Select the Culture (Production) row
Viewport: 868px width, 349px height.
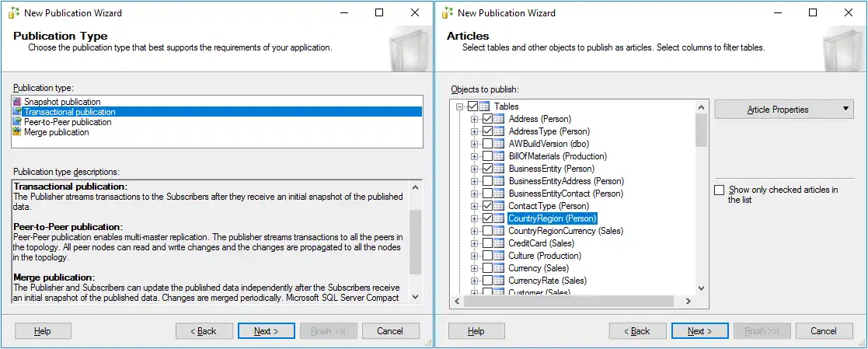(x=545, y=256)
